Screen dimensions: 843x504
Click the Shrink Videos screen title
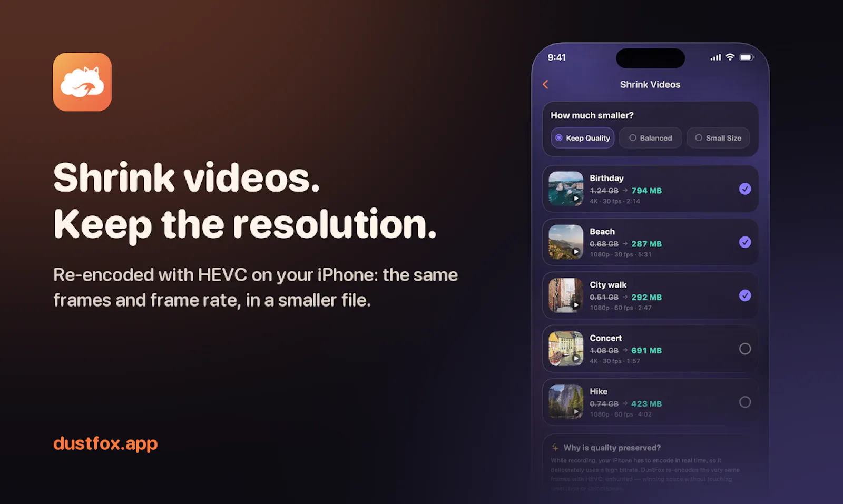[650, 85]
